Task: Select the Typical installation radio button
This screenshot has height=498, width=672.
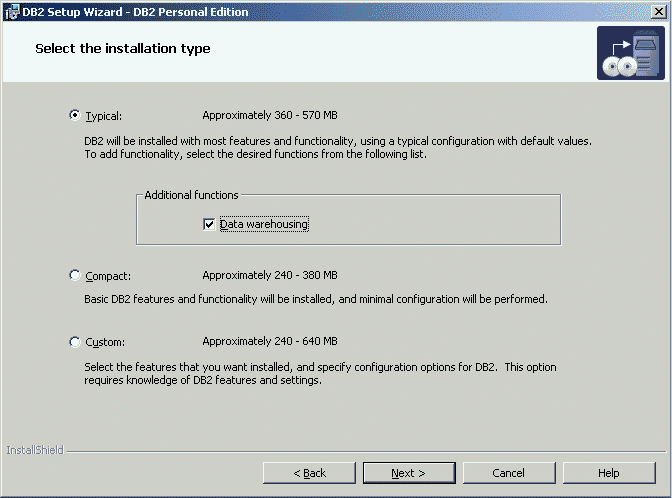Action: [x=75, y=115]
